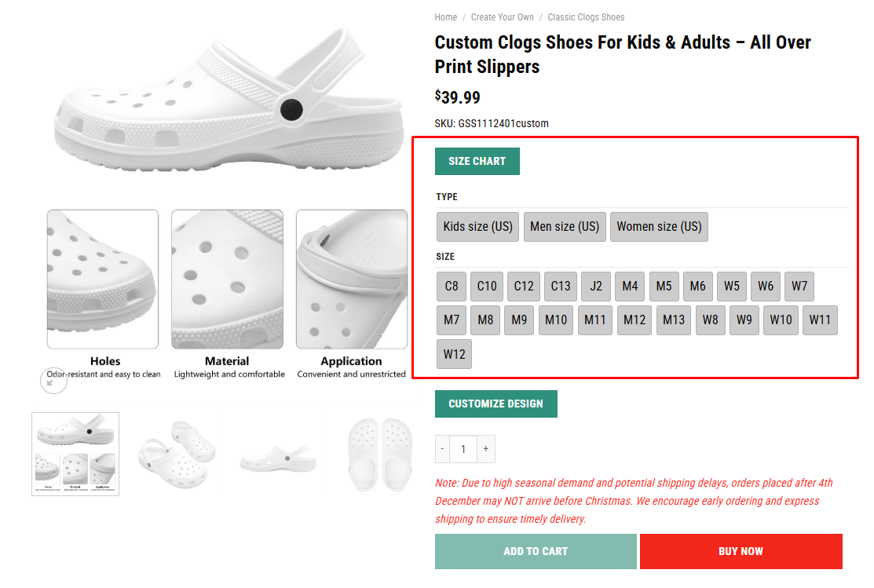Open the 'Create Your Own' breadcrumb link
Viewport: 874px width, 588px height.
[502, 16]
